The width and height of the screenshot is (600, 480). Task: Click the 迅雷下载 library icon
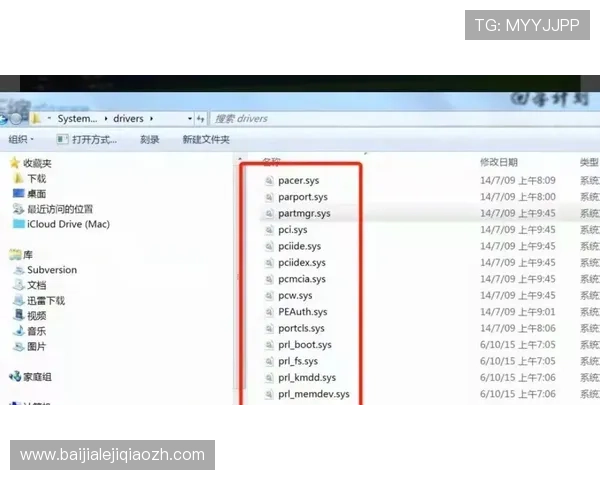point(19,300)
